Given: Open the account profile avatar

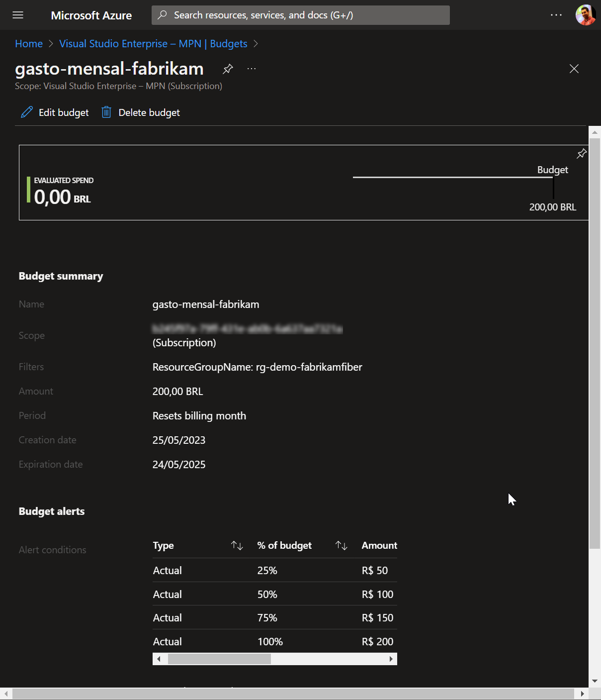Looking at the screenshot, I should [586, 15].
